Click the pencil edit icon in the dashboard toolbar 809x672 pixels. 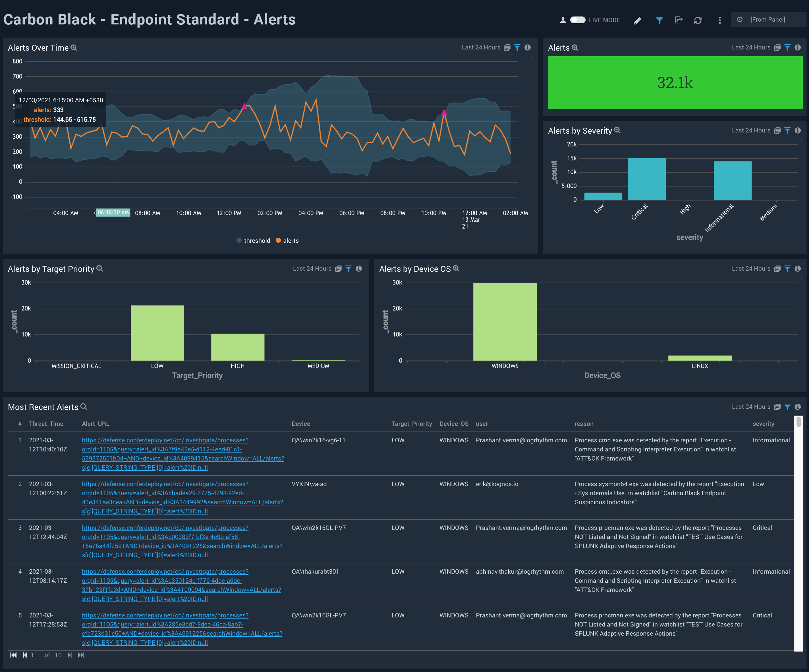click(x=638, y=20)
